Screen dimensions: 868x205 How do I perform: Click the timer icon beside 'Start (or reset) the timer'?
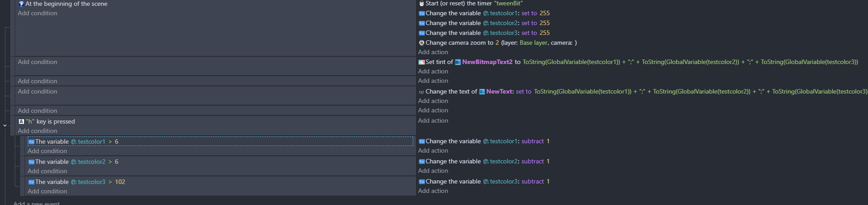click(421, 4)
